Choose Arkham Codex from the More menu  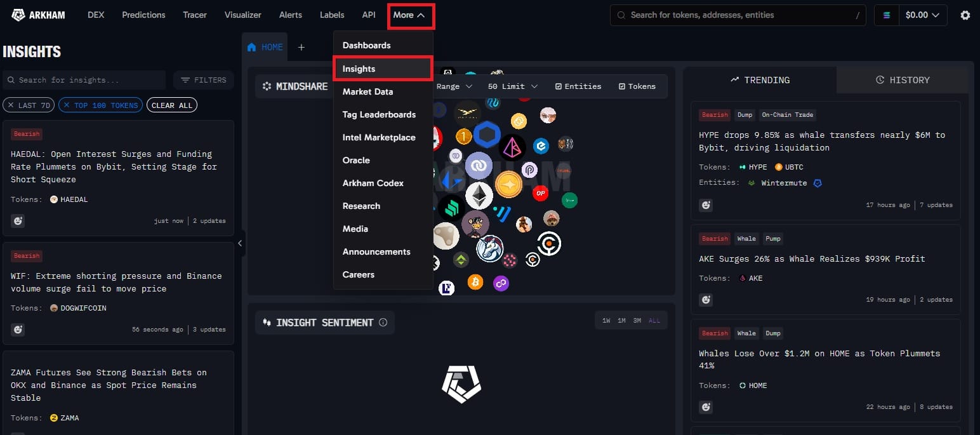383,183
